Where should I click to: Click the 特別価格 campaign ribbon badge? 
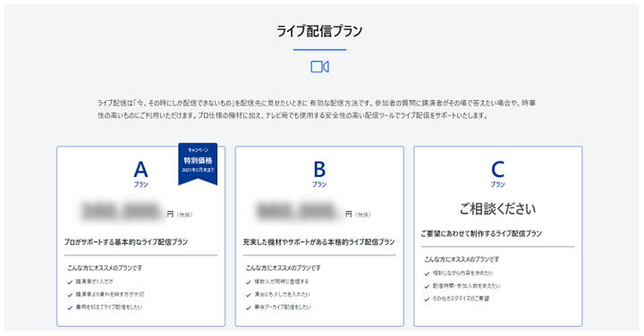click(x=198, y=164)
